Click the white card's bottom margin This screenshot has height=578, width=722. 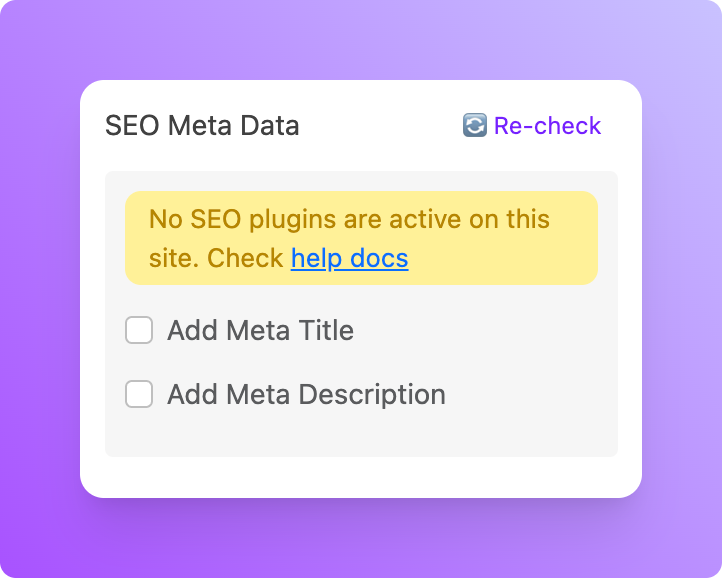(x=361, y=478)
